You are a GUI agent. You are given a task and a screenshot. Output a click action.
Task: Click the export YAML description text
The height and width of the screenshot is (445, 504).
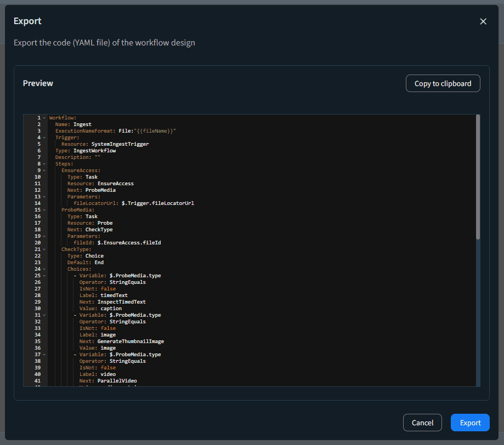(104, 43)
